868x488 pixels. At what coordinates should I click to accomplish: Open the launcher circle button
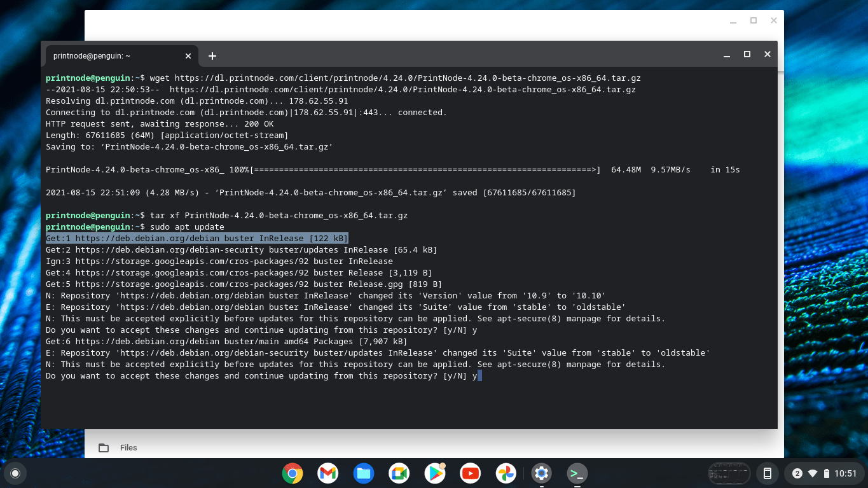(15, 473)
